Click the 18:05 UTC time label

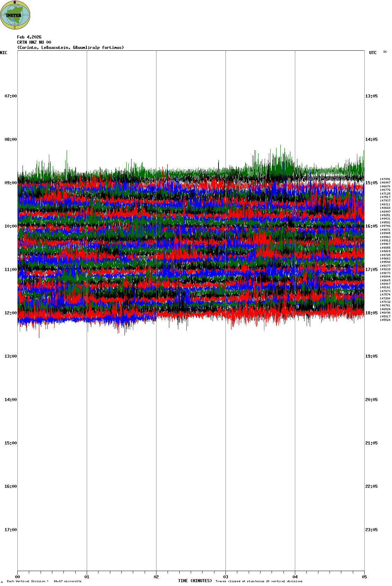371,313
